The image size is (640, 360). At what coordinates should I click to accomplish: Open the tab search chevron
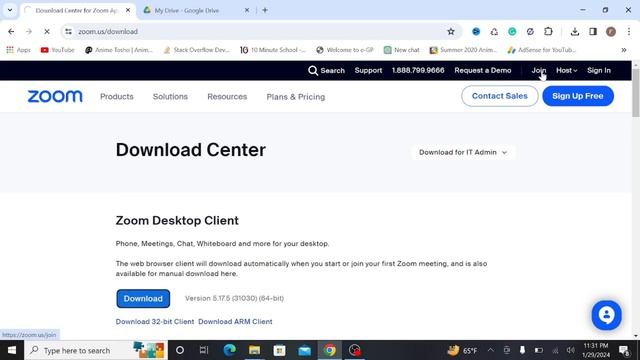(10, 10)
